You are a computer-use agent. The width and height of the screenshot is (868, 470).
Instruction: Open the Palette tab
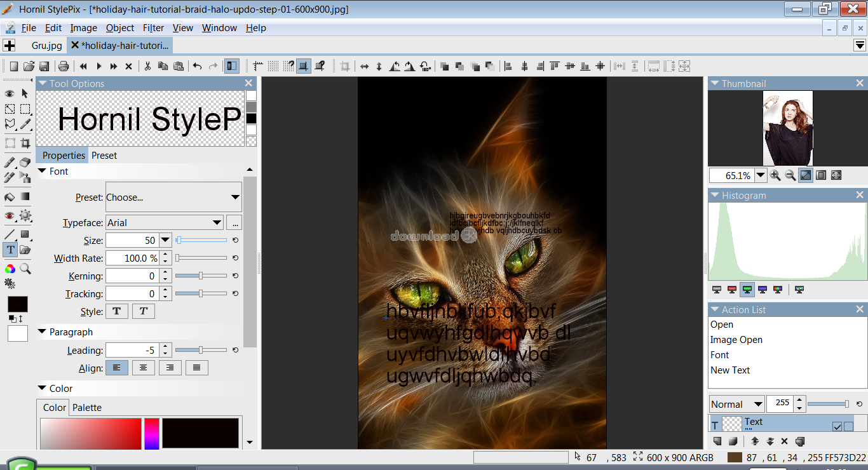tap(87, 408)
